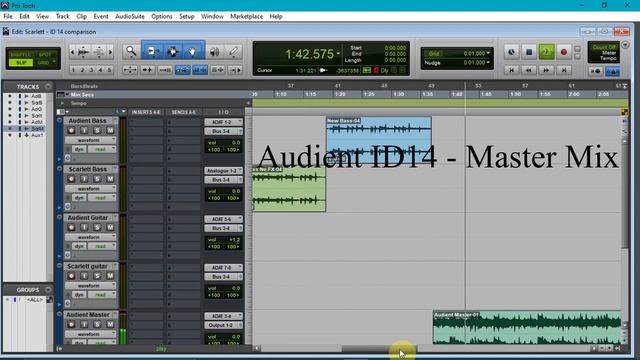Click the Scarlett guitar track name
This screenshot has width=640, height=360.
click(87, 266)
